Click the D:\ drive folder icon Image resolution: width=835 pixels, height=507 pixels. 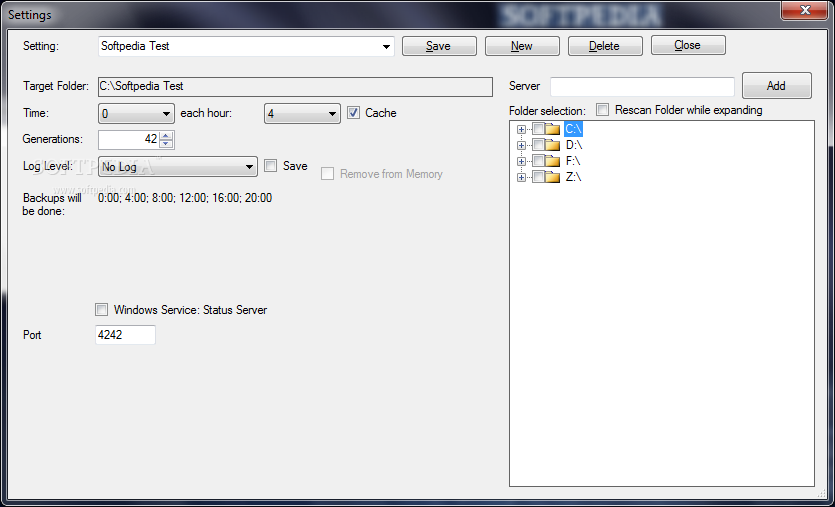pyautogui.click(x=552, y=145)
